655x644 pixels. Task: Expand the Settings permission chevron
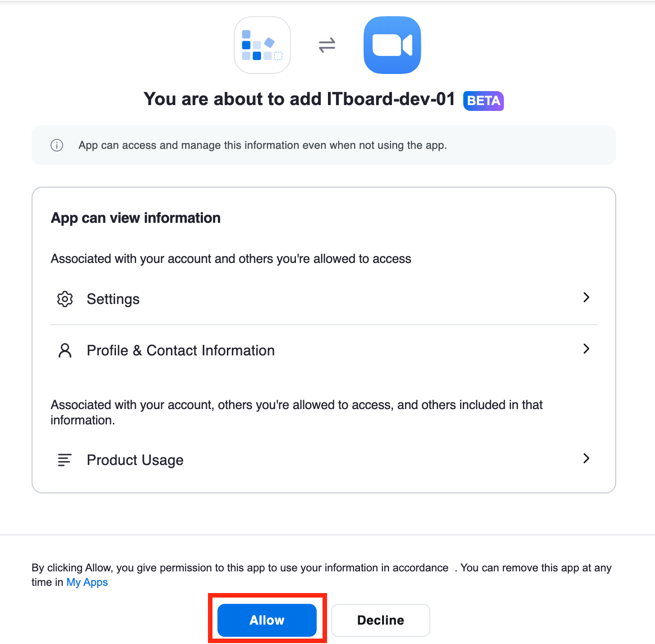point(586,297)
